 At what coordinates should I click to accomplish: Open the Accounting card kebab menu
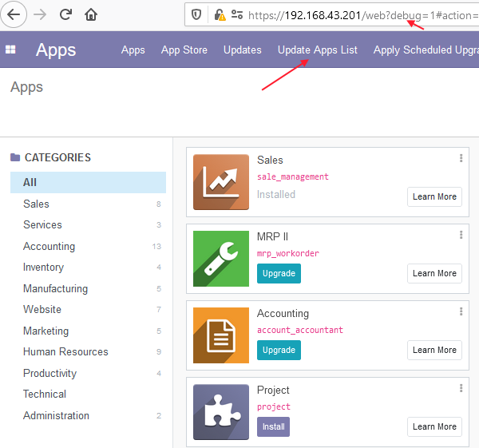tap(461, 311)
